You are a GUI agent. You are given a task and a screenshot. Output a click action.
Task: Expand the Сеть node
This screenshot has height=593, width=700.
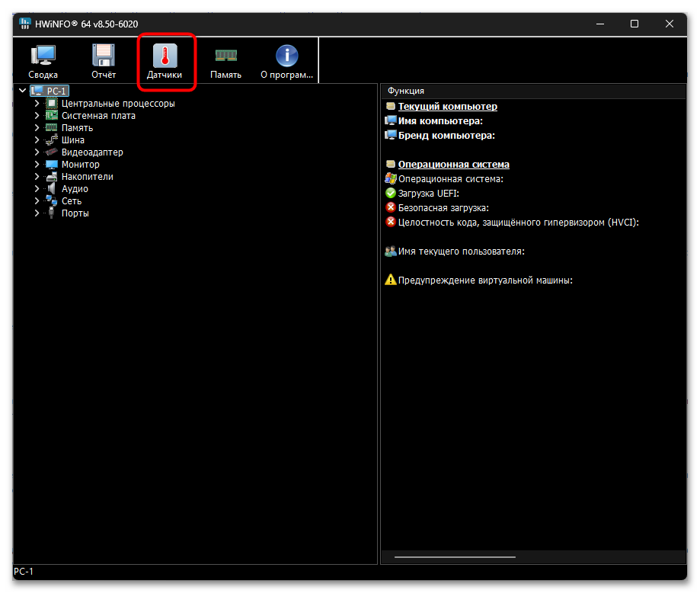click(x=37, y=201)
